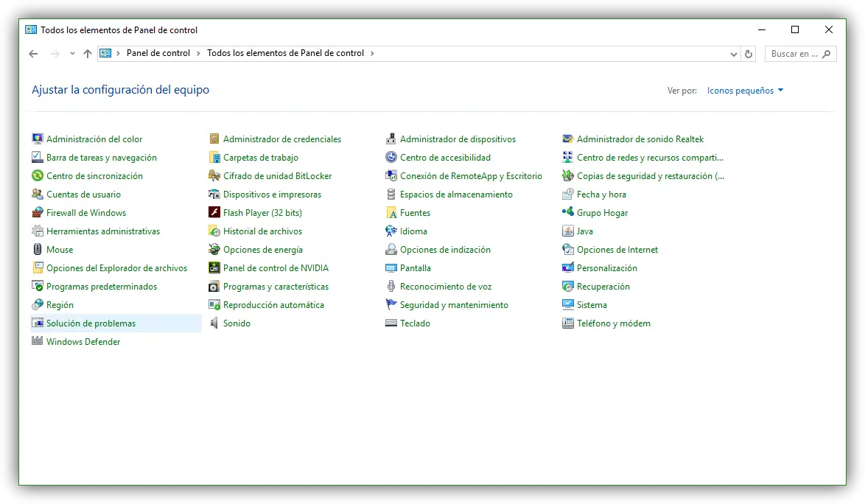The height and width of the screenshot is (504, 865).
Task: Click the Fecha y hora icon
Action: point(567,194)
